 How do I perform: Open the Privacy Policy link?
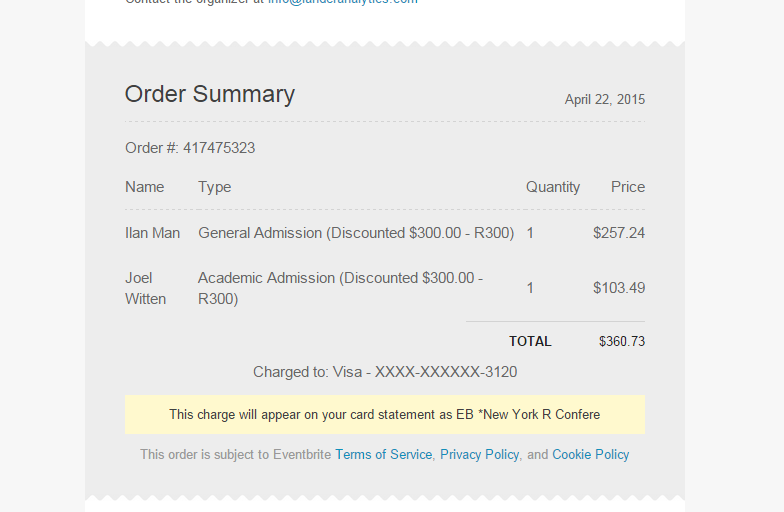pyautogui.click(x=479, y=454)
